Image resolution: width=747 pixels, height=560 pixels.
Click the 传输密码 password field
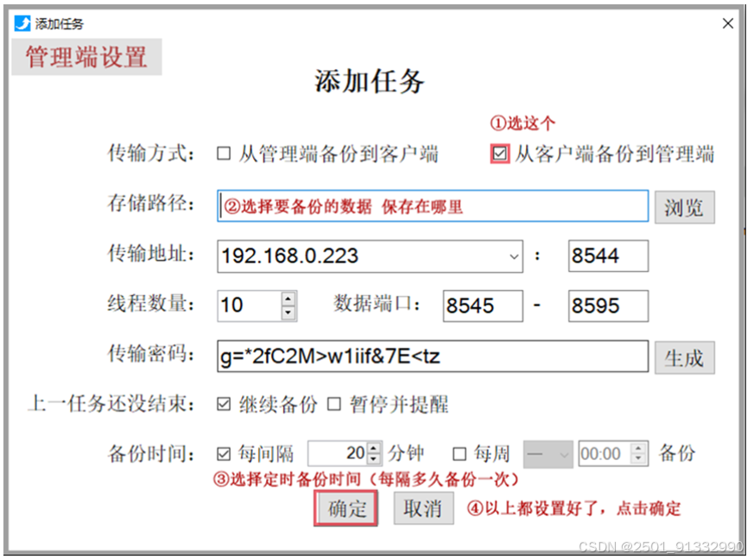coord(433,356)
